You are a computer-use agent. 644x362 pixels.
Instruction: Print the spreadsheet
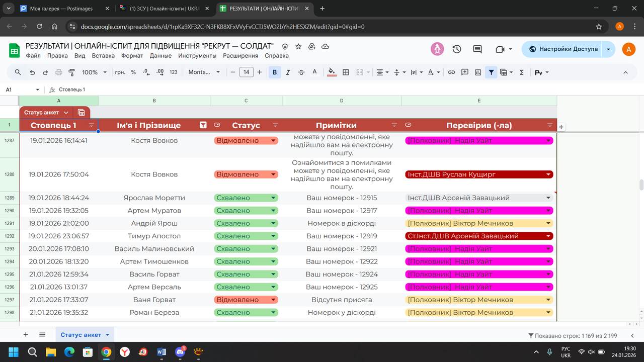click(58, 72)
